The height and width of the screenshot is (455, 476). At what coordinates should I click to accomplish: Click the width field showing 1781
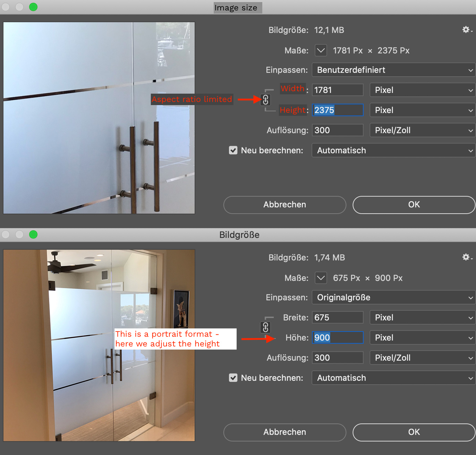pos(337,90)
